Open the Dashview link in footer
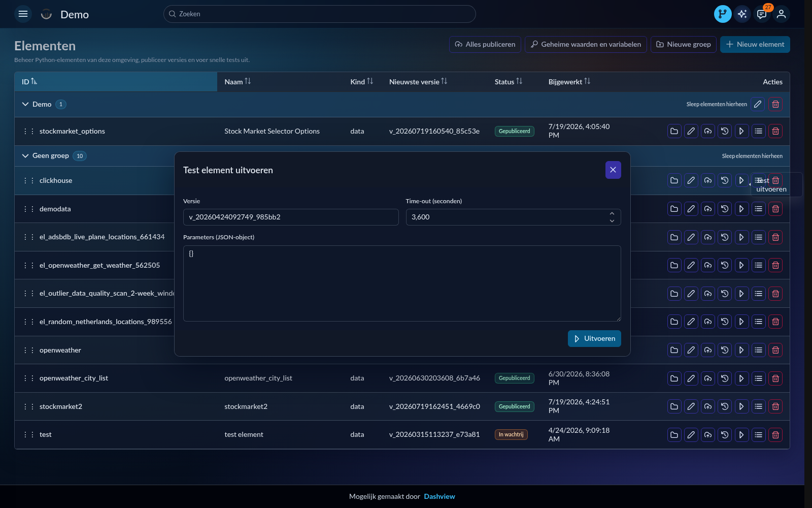 point(439,496)
